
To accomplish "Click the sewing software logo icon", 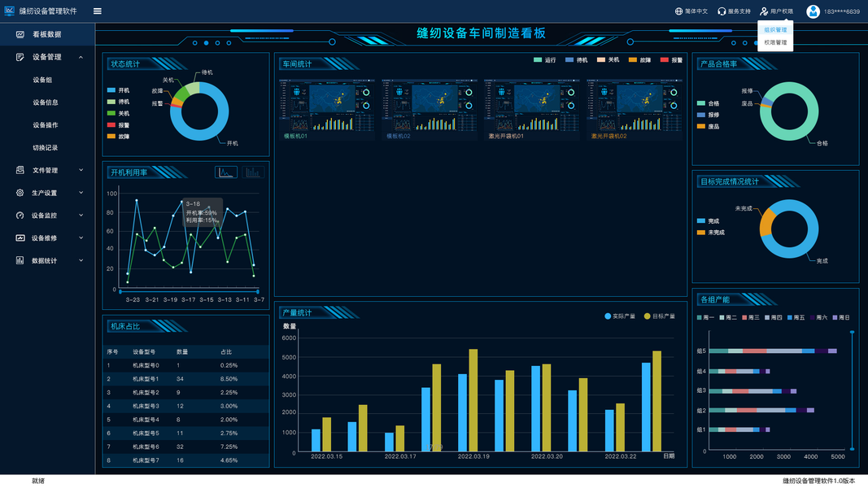I will (x=9, y=11).
